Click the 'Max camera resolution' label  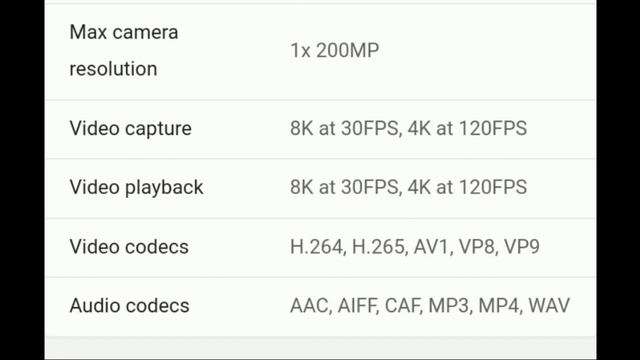click(x=124, y=50)
